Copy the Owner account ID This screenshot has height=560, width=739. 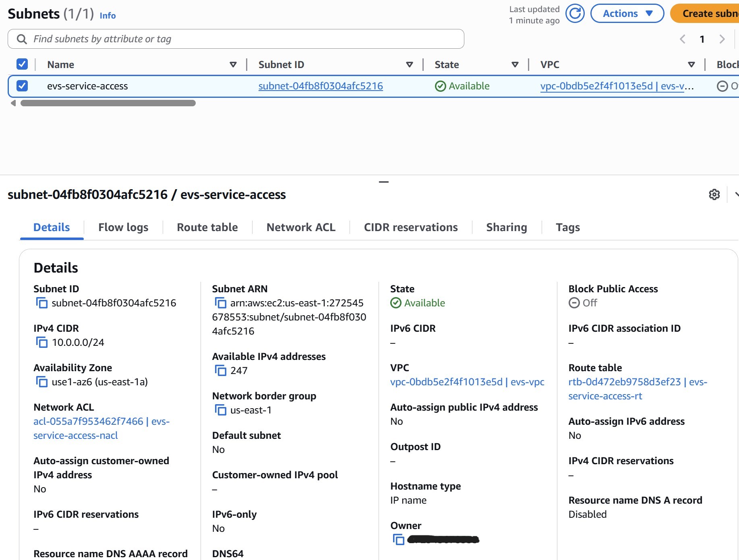point(399,539)
